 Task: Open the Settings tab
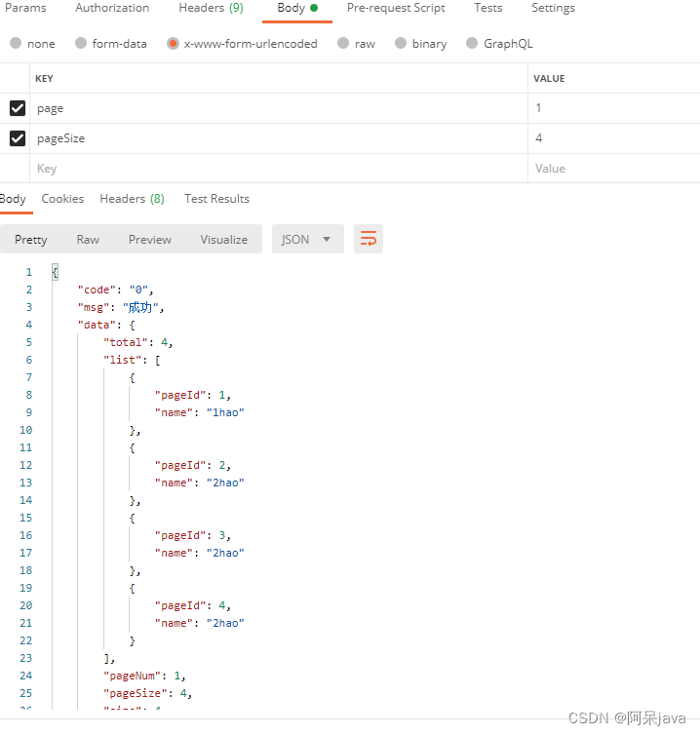click(x=553, y=8)
